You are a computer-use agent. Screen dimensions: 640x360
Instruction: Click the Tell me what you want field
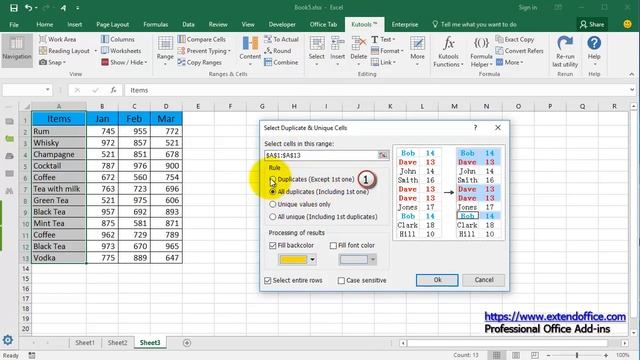click(x=474, y=24)
